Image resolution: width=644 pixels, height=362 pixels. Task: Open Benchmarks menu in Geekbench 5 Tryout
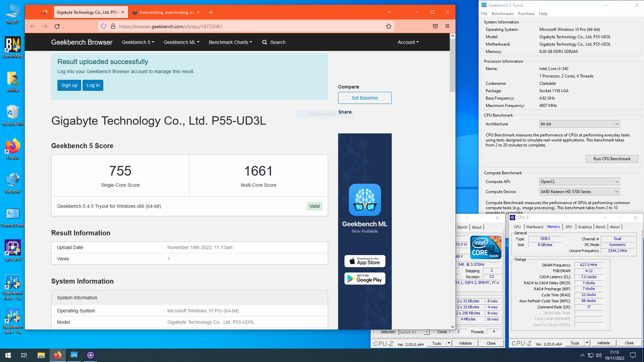[502, 14]
